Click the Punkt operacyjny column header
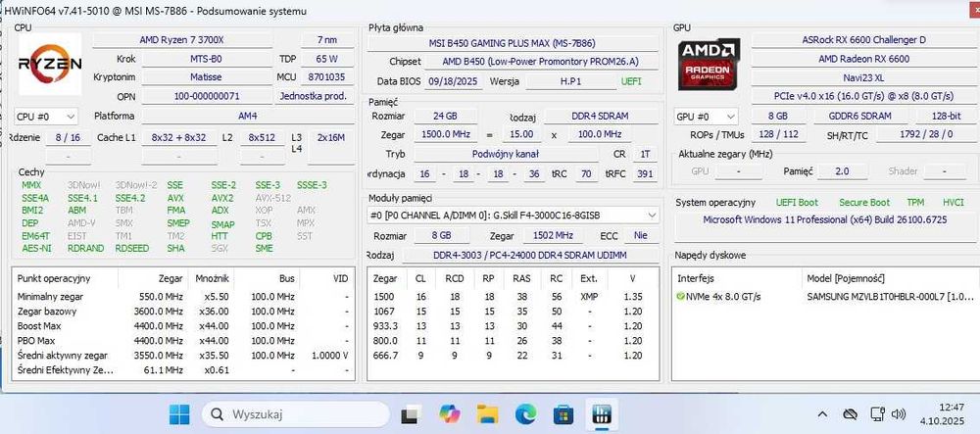 [54, 278]
